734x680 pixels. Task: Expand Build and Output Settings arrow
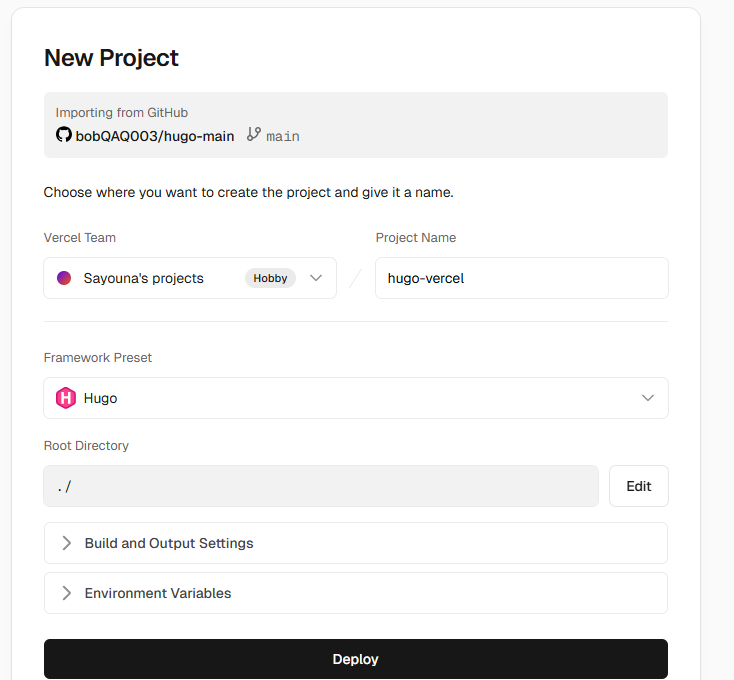(67, 543)
